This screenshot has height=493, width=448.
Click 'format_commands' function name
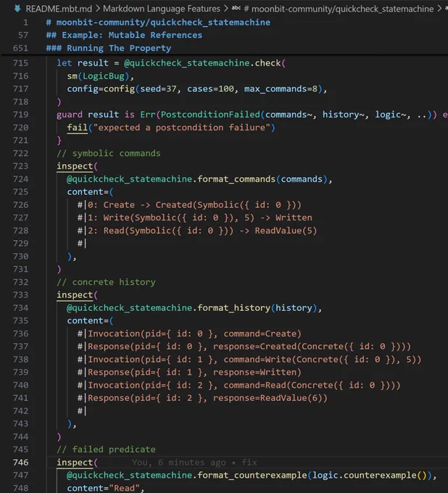(236, 179)
